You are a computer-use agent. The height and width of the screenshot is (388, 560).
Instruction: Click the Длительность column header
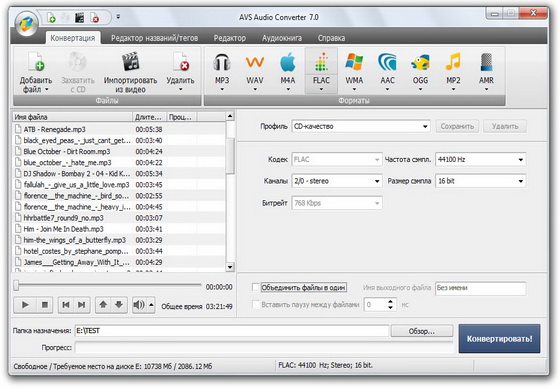point(149,117)
